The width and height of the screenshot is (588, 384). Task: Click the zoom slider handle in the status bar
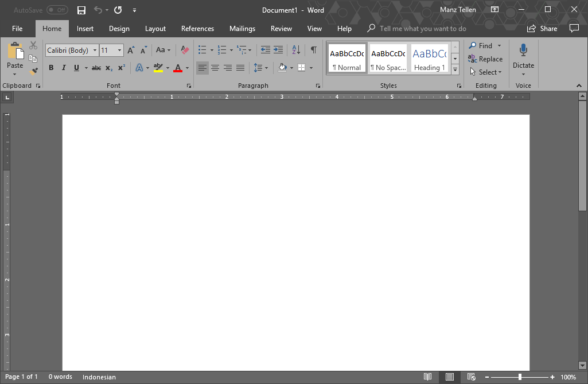pos(520,377)
